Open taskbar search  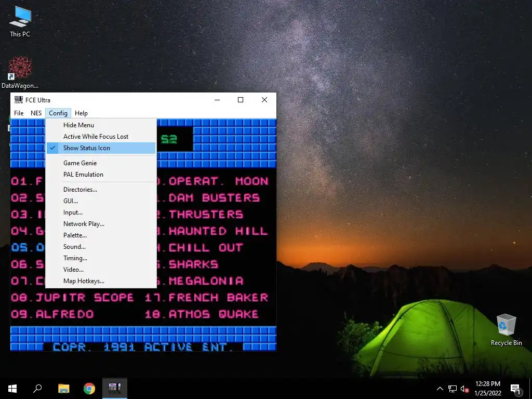pyautogui.click(x=37, y=389)
